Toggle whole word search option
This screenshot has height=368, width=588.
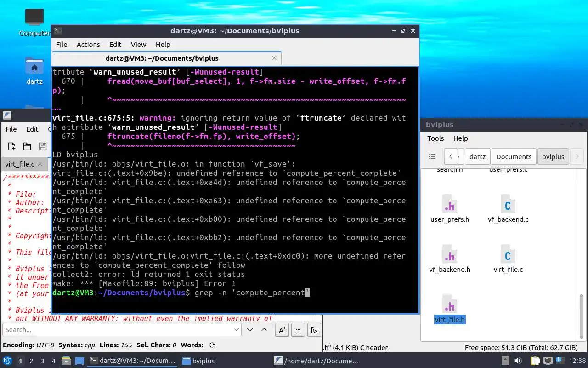298,330
